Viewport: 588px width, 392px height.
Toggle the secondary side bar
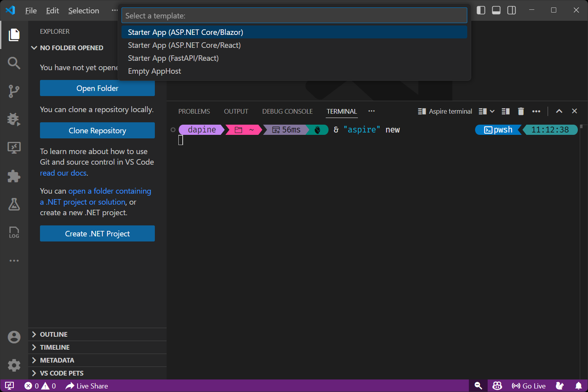[x=511, y=10]
